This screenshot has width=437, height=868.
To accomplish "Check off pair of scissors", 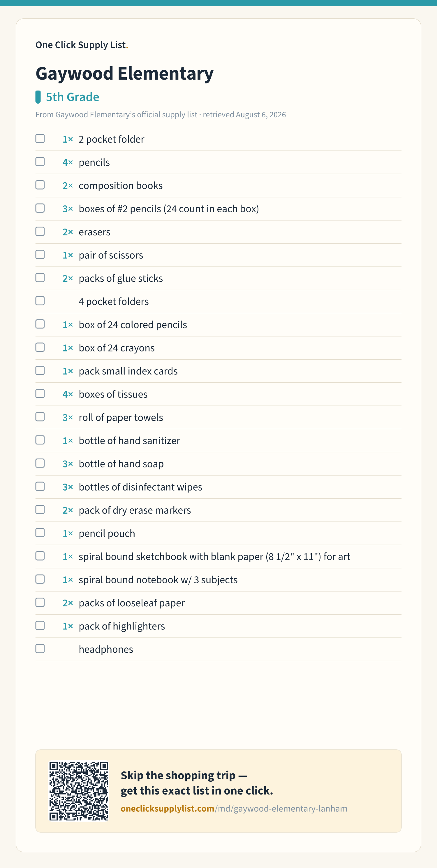I will pyautogui.click(x=40, y=254).
